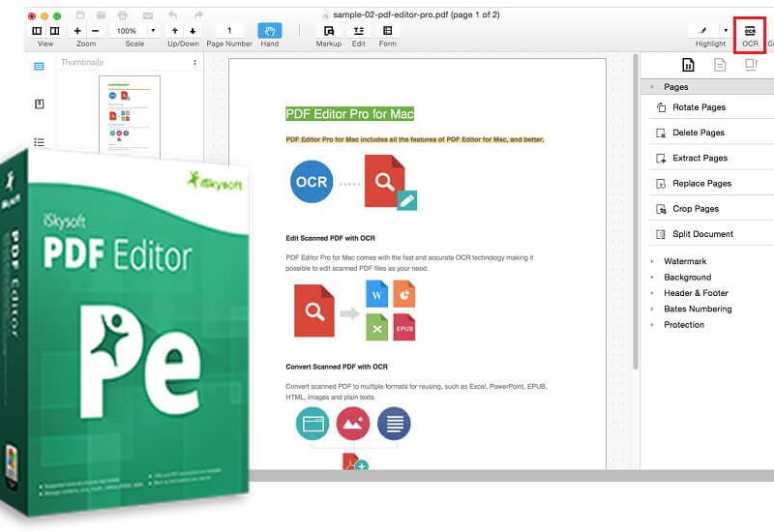Open the Bookmarks sidebar icon

tap(39, 103)
